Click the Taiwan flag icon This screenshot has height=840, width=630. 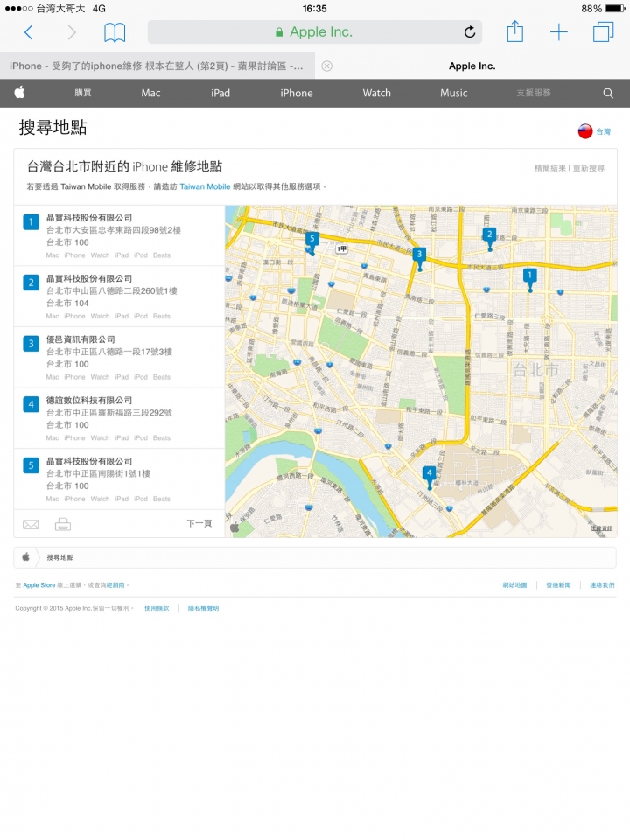coord(585,130)
